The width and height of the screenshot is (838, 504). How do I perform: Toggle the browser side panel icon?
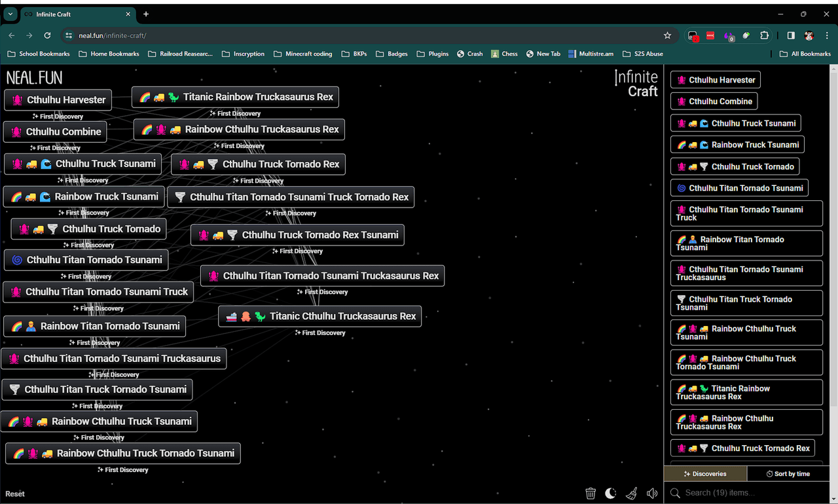point(791,35)
